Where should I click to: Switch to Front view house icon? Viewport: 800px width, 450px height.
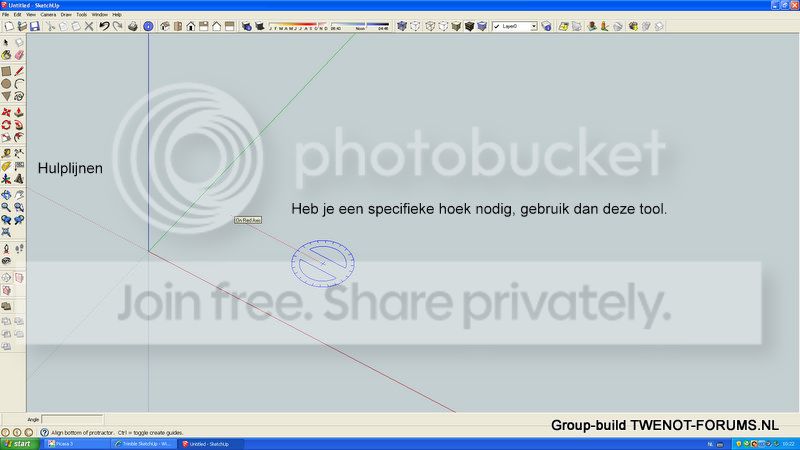tap(191, 26)
